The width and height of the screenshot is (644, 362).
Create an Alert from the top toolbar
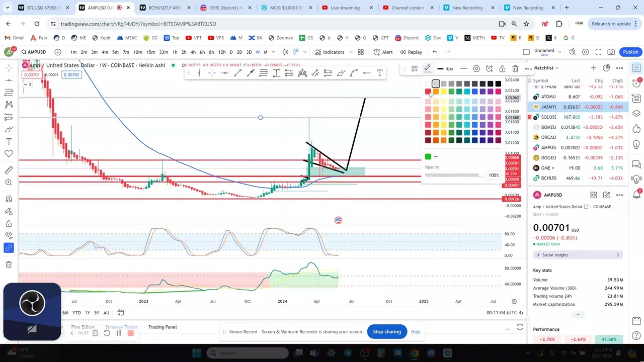[x=383, y=52]
